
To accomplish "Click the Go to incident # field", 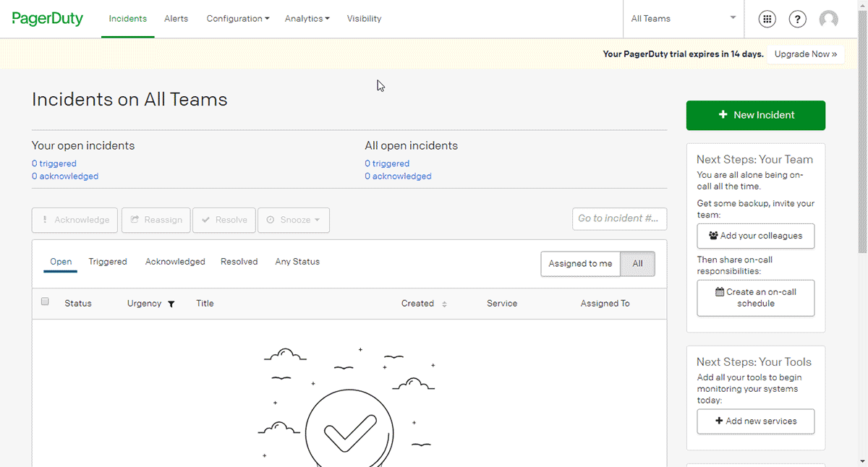I will [619, 219].
